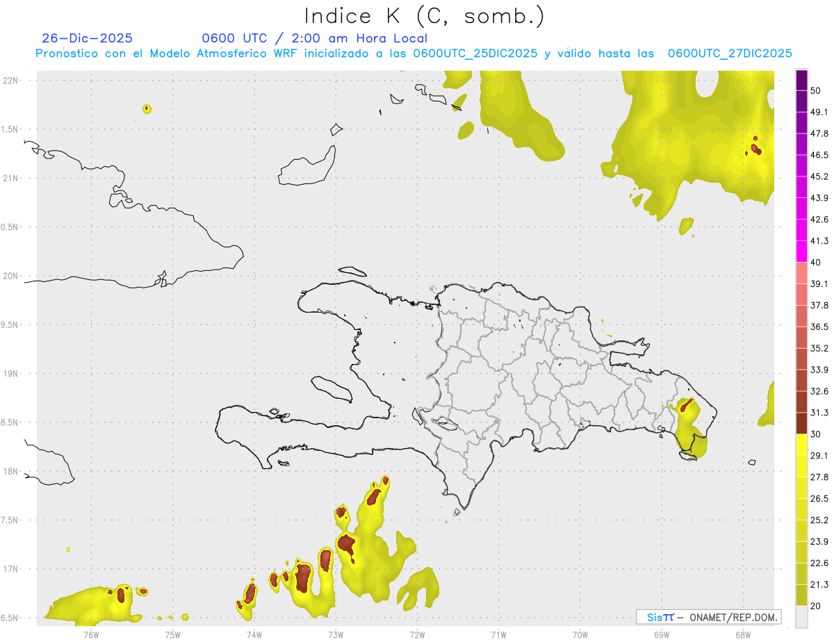Click the colorbar value "27.8"
Image resolution: width=834 pixels, height=644 pixels.
(819, 477)
